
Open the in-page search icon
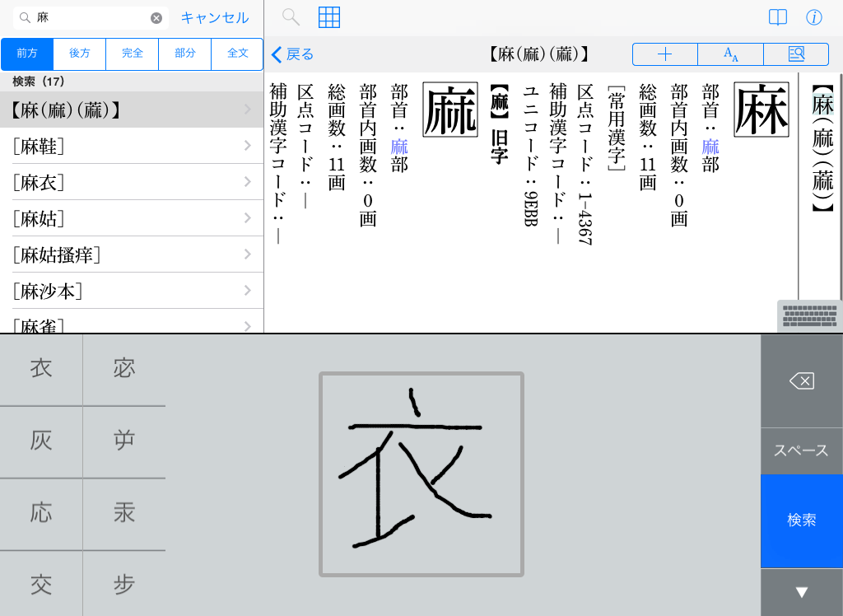point(796,54)
